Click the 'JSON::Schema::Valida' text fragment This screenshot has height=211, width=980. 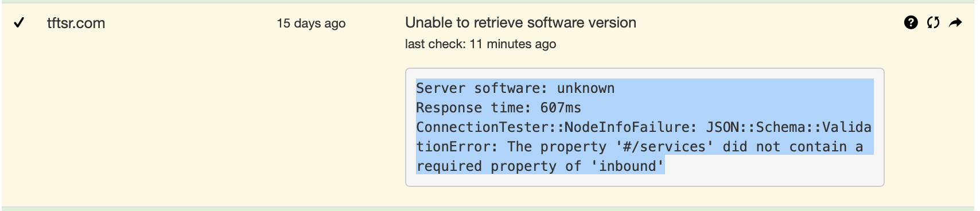(788, 127)
